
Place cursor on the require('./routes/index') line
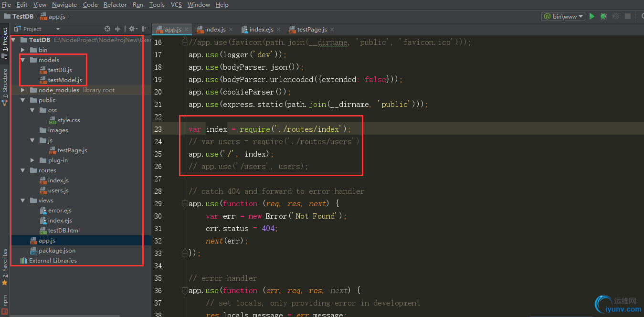270,129
